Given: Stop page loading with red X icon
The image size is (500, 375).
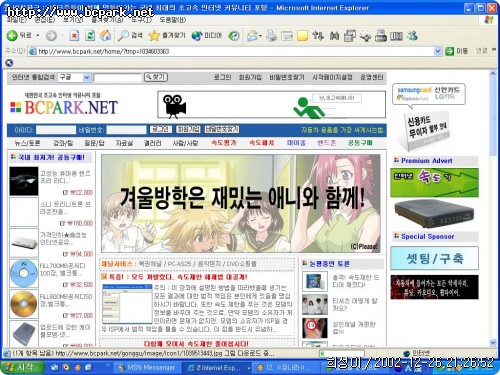Looking at the screenshot, I should tap(74, 36).
